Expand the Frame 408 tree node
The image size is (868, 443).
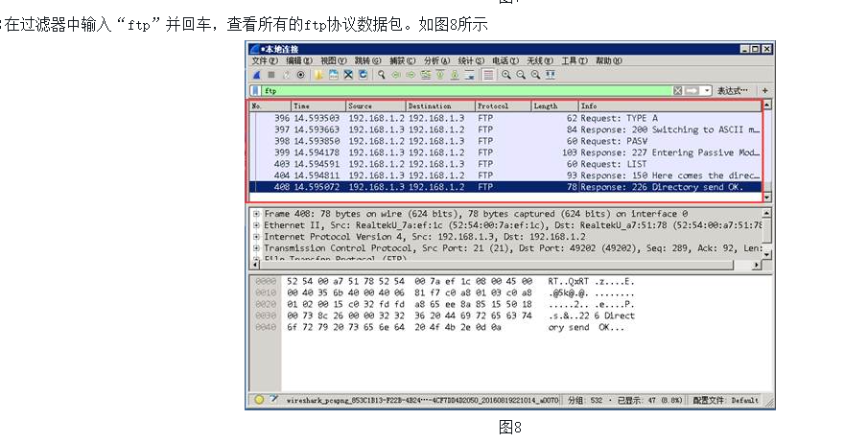click(x=256, y=214)
